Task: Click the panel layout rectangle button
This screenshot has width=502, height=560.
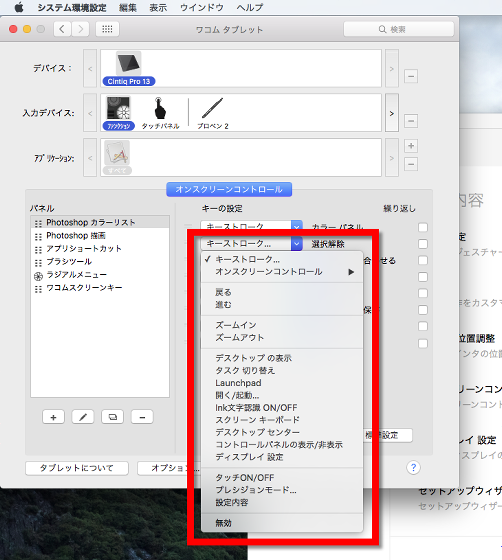Action: (112, 417)
